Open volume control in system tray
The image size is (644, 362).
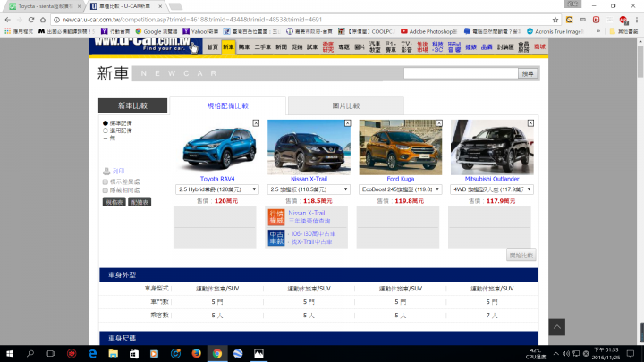(x=566, y=353)
